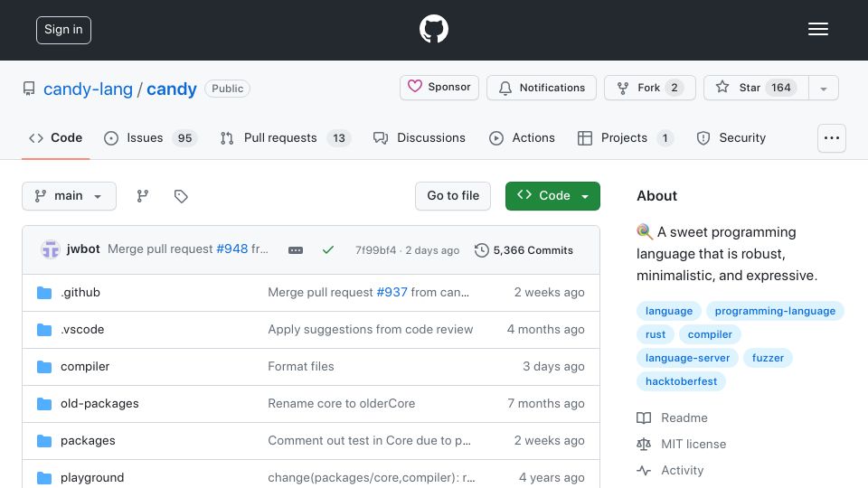Expand the green Code clone dropdown
Image resolution: width=868 pixels, height=488 pixels.
click(x=552, y=196)
